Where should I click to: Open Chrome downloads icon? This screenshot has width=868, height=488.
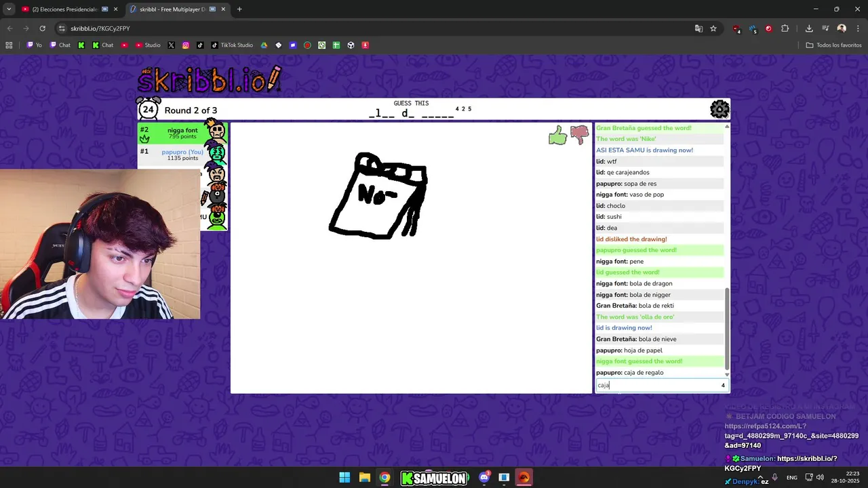click(x=809, y=28)
